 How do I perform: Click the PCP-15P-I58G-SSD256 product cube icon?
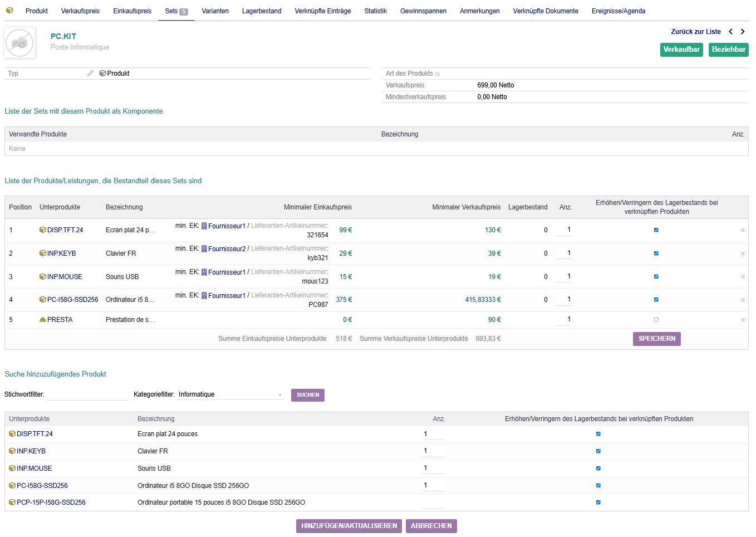pyautogui.click(x=12, y=502)
